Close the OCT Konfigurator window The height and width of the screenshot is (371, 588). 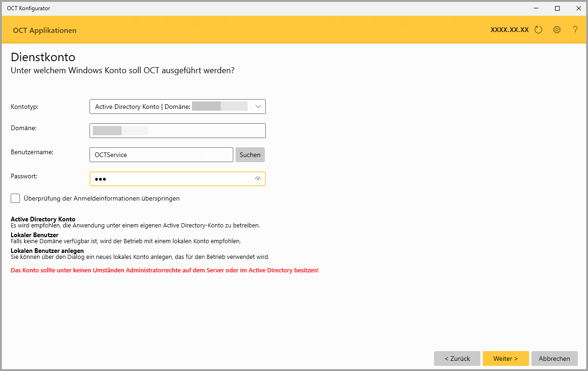[579, 8]
